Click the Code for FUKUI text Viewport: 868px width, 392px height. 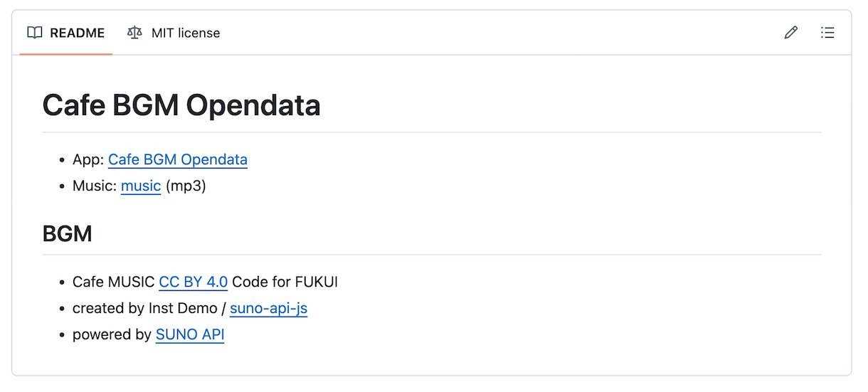pos(285,282)
